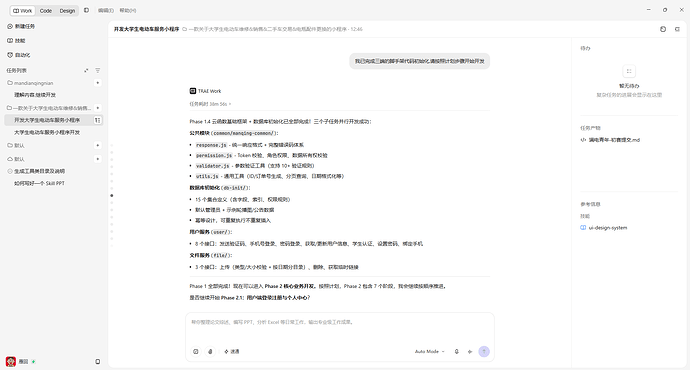Screen dimensions: 690x370
Task: Click the permission.js code label
Action: click(x=214, y=155)
